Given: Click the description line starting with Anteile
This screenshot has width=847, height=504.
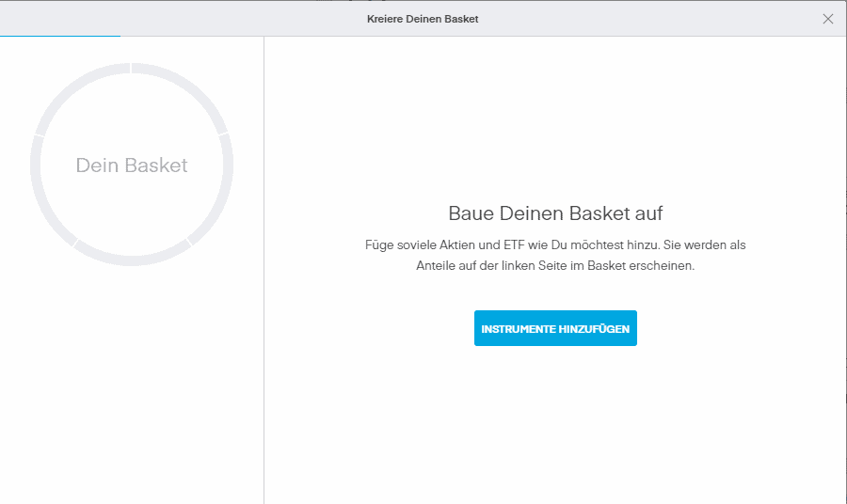Looking at the screenshot, I should click(555, 266).
